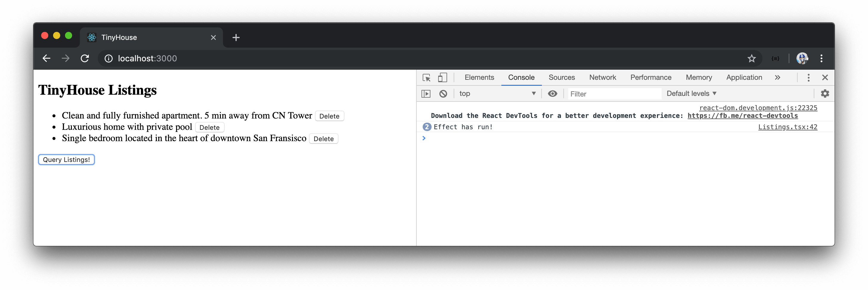
Task: Select the 'Effect has run!' console message
Action: pyautogui.click(x=463, y=127)
